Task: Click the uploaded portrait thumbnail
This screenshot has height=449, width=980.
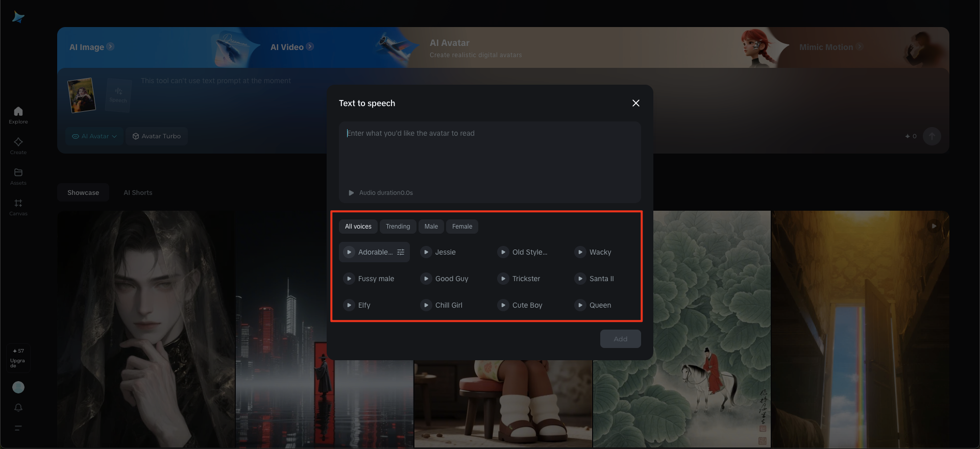Action: (x=82, y=95)
